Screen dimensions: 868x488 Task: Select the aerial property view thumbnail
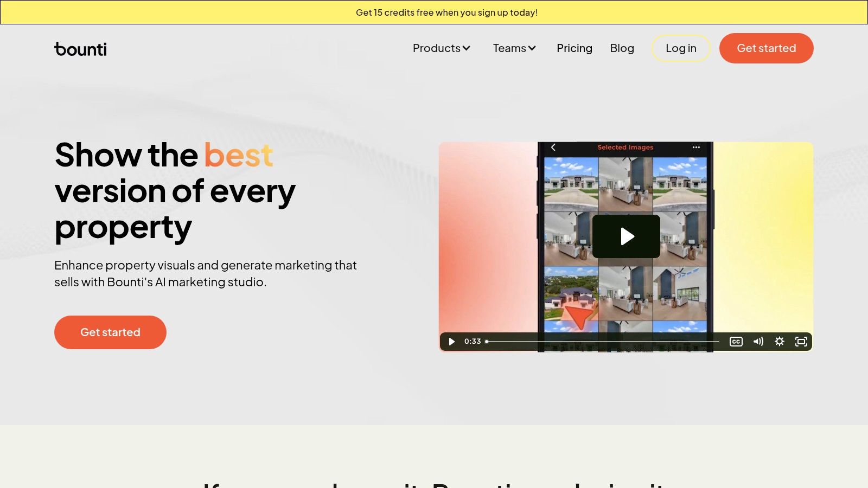[571, 293]
